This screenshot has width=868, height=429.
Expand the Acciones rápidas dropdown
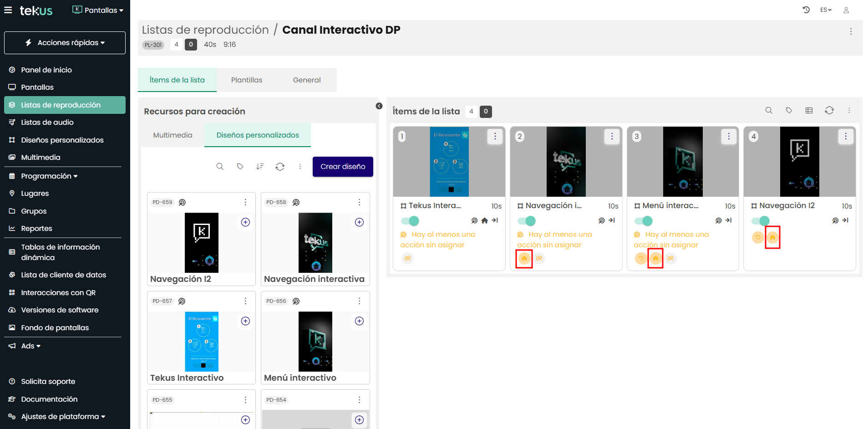pyautogui.click(x=65, y=42)
